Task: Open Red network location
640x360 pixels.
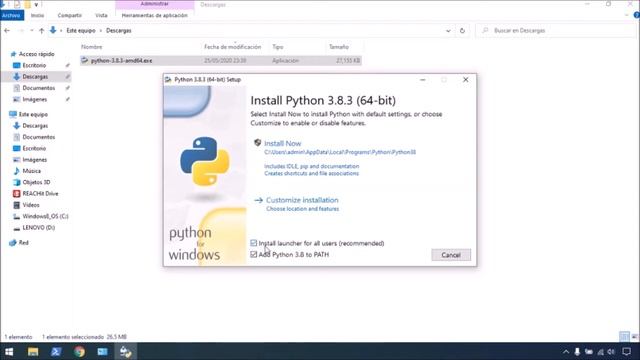Action: pos(24,242)
